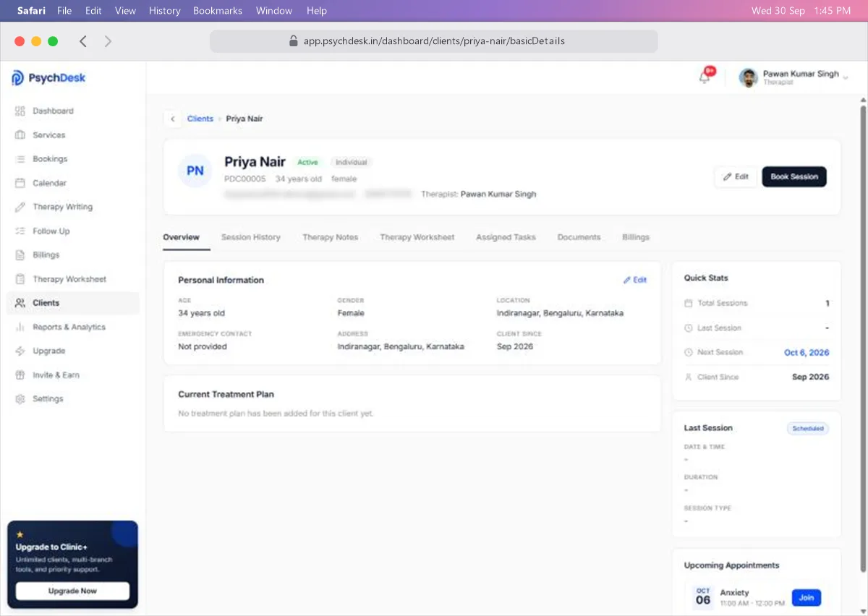Click the Oct 6, 2026 next session link

(x=807, y=353)
